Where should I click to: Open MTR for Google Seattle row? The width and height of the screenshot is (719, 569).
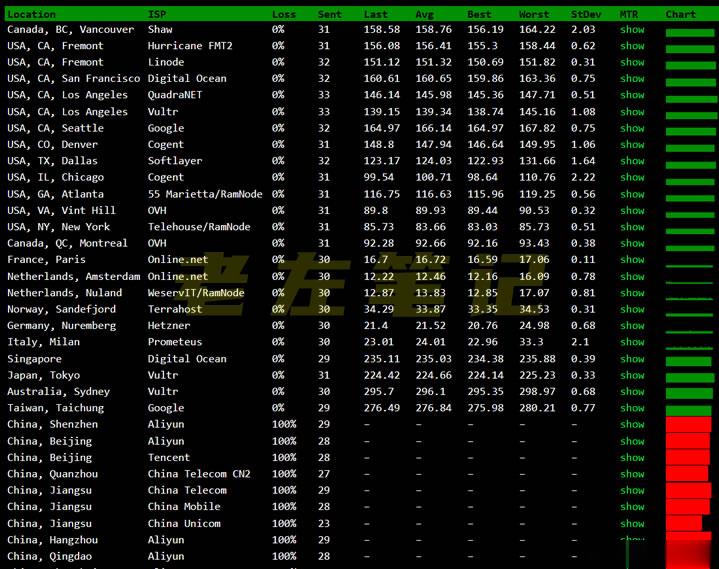632,128
